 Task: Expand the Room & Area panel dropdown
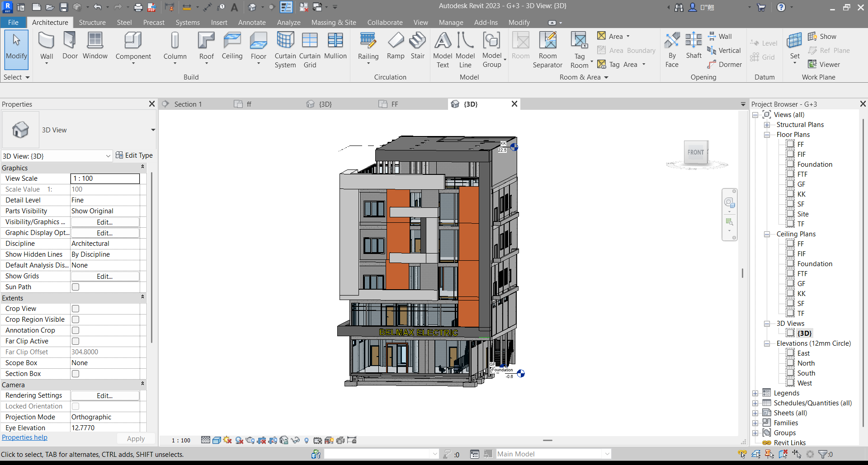click(584, 77)
